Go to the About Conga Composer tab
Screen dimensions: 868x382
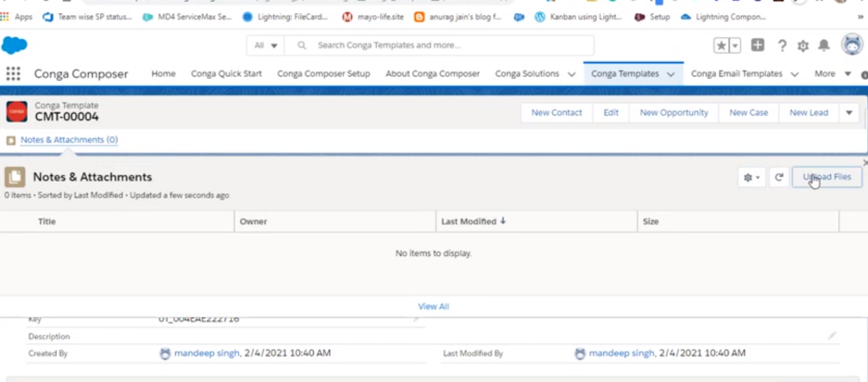[x=433, y=74]
